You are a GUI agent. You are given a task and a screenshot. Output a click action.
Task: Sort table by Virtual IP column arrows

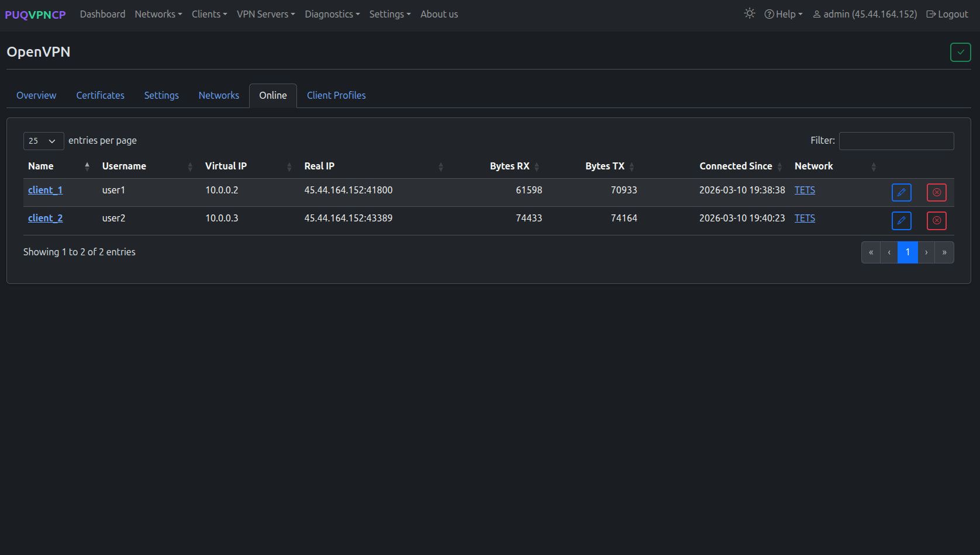[x=289, y=166]
